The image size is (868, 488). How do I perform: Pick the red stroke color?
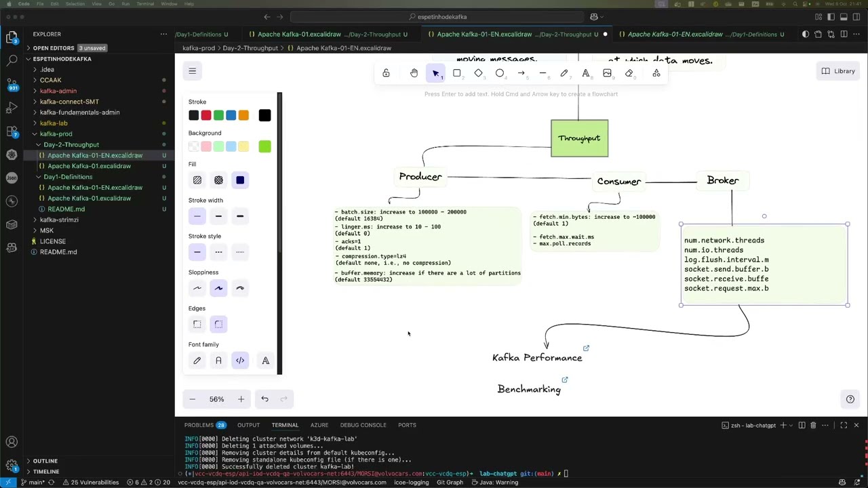[206, 115]
